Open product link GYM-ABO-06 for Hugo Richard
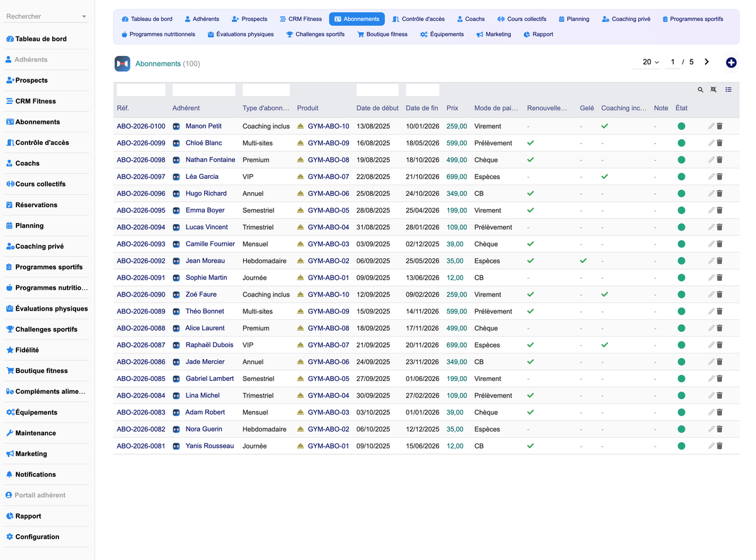This screenshot has width=756, height=560. pyautogui.click(x=328, y=193)
